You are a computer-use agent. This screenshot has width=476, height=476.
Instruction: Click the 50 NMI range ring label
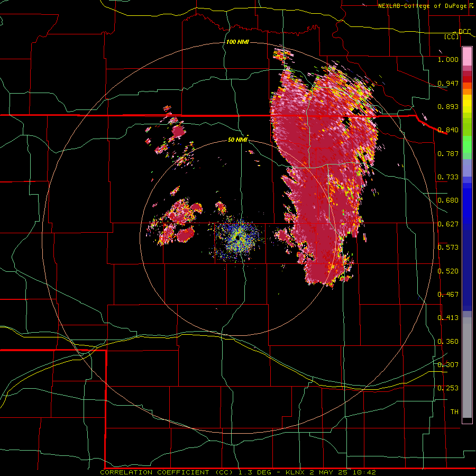click(237, 140)
